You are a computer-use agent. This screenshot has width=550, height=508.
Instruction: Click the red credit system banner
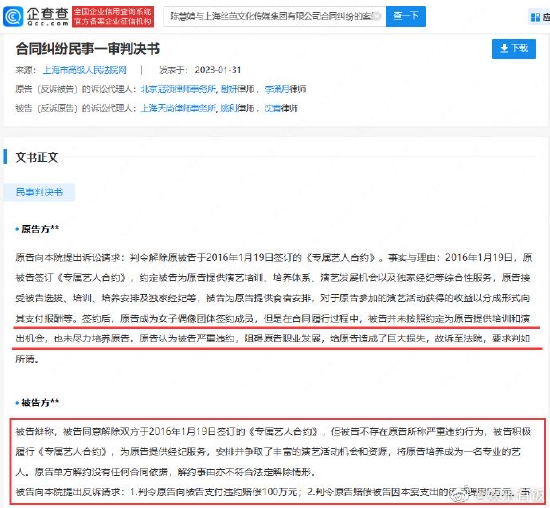coord(113,16)
